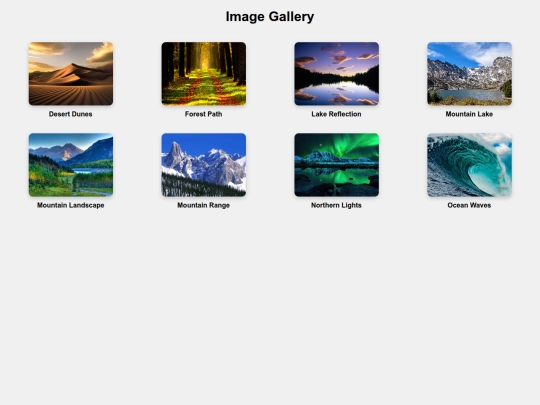Click the "Mountain Landscape" caption
The height and width of the screenshot is (405, 540).
tap(71, 205)
